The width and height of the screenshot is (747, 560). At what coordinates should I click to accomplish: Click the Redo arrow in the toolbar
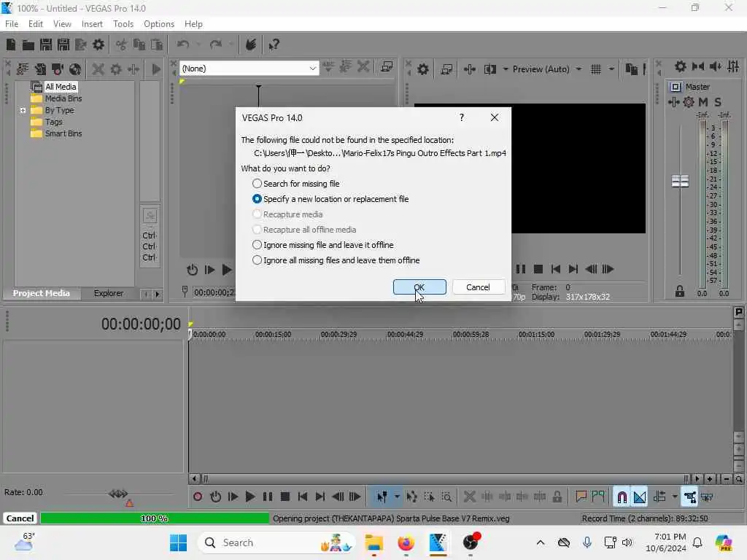216,44
